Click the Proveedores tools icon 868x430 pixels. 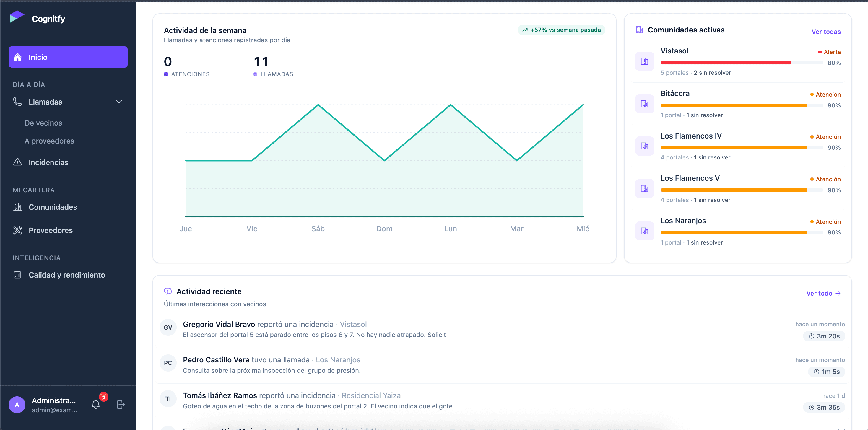(x=17, y=230)
